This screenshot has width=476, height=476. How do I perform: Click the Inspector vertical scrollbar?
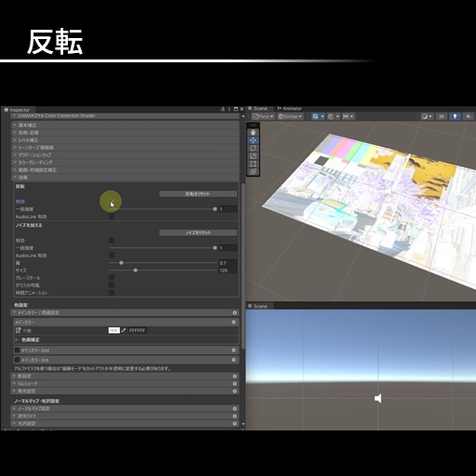click(x=243, y=267)
